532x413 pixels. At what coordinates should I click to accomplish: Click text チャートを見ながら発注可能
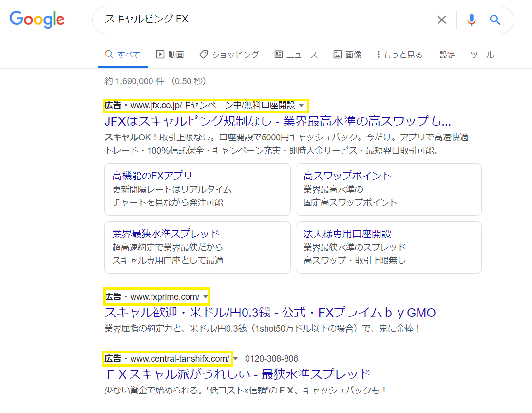(168, 202)
